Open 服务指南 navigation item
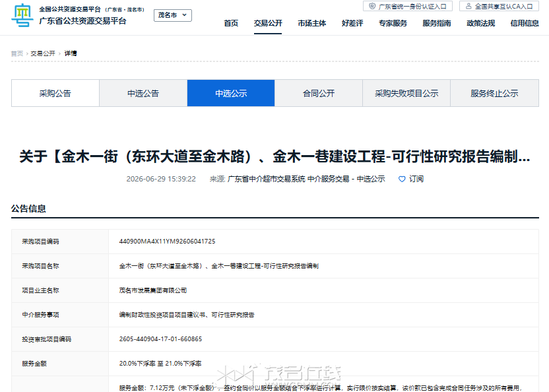The height and width of the screenshot is (392, 549). 437,23
